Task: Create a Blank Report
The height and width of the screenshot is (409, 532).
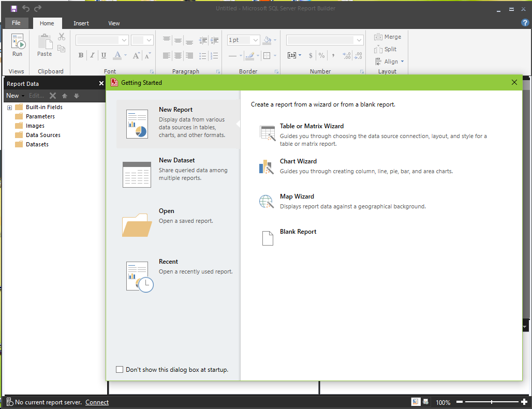Action: (x=288, y=236)
